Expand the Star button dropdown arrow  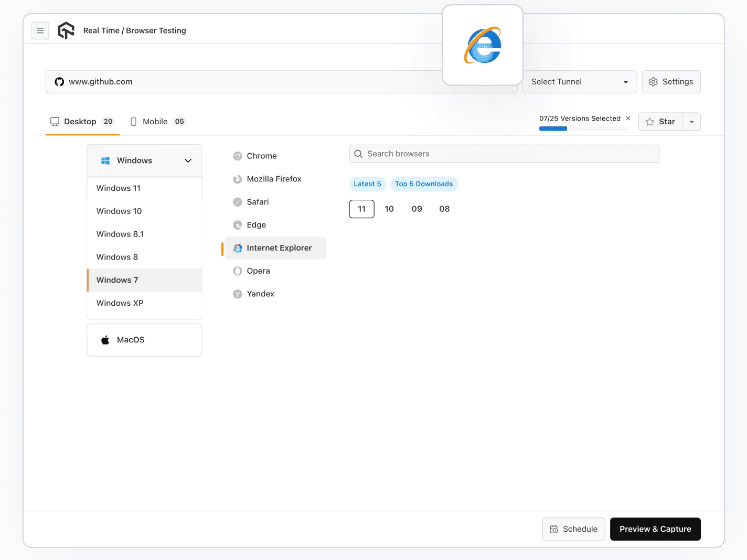tap(691, 122)
